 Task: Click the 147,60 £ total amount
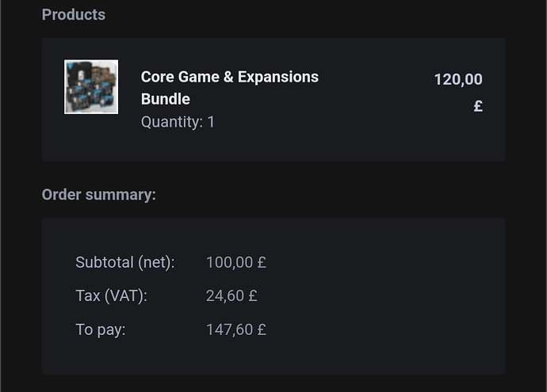click(235, 329)
